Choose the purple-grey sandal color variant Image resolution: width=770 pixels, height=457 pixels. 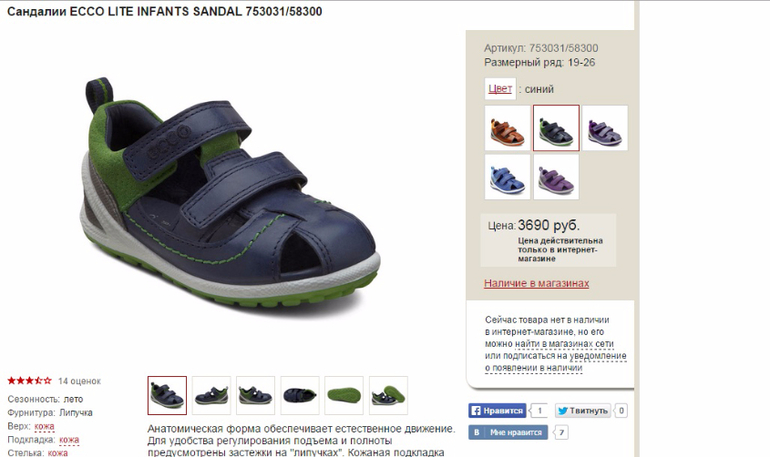coord(605,128)
